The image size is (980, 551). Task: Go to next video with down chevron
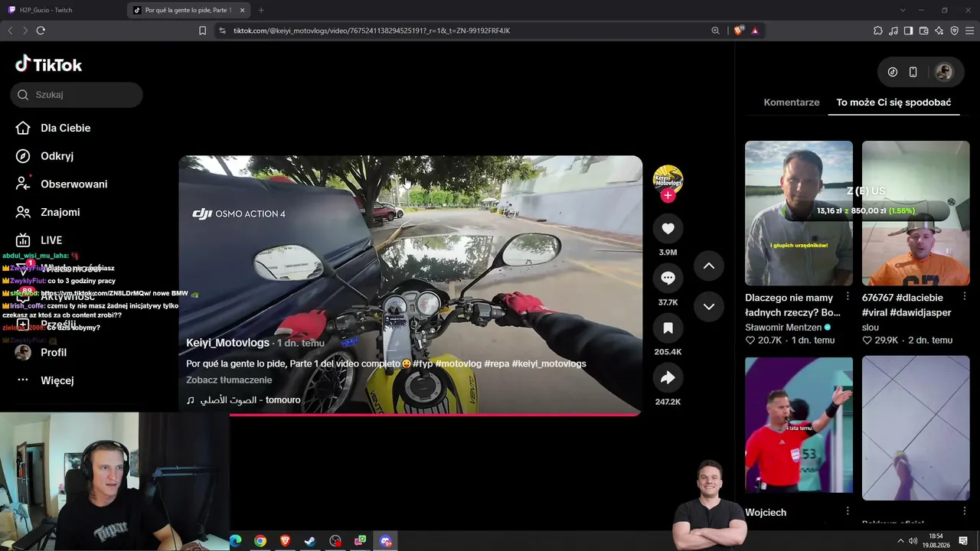point(709,306)
